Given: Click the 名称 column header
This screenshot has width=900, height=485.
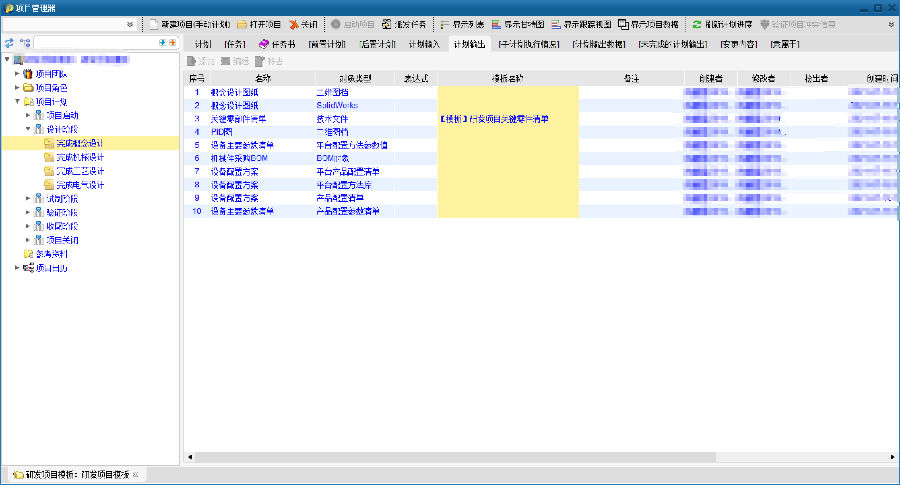Looking at the screenshot, I should tap(263, 77).
